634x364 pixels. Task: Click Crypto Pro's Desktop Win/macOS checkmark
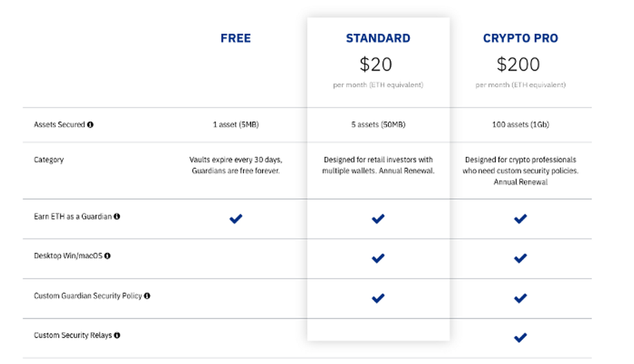520,259
